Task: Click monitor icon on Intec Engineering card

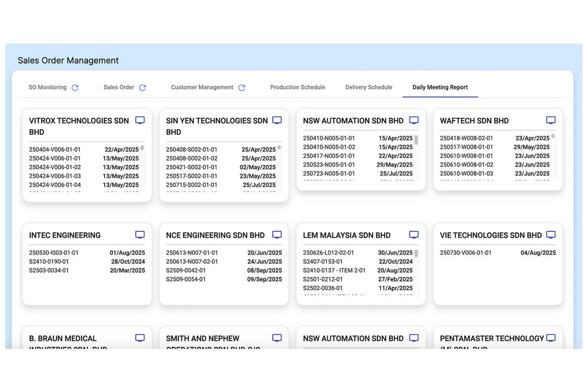Action: click(140, 235)
